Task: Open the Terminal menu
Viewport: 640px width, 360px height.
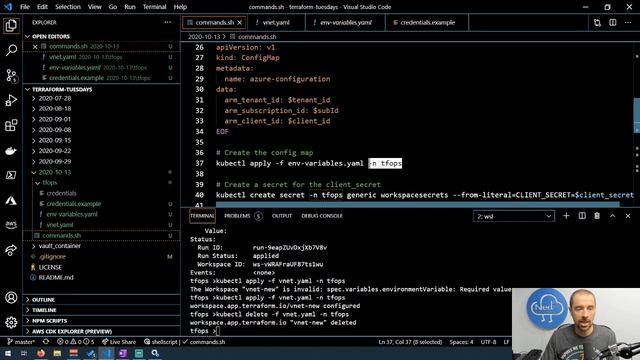Action: 154,7
